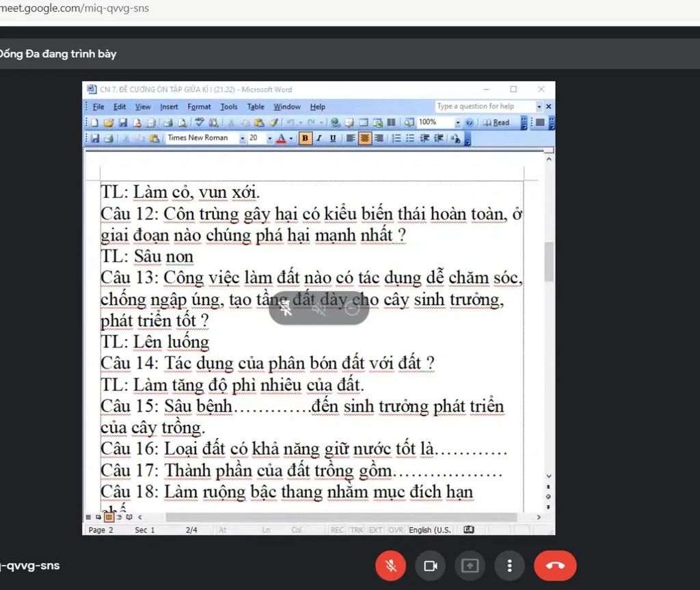Image resolution: width=700 pixels, height=590 pixels.
Task: Toggle OVR overtype mode in status bar
Action: coord(396,530)
